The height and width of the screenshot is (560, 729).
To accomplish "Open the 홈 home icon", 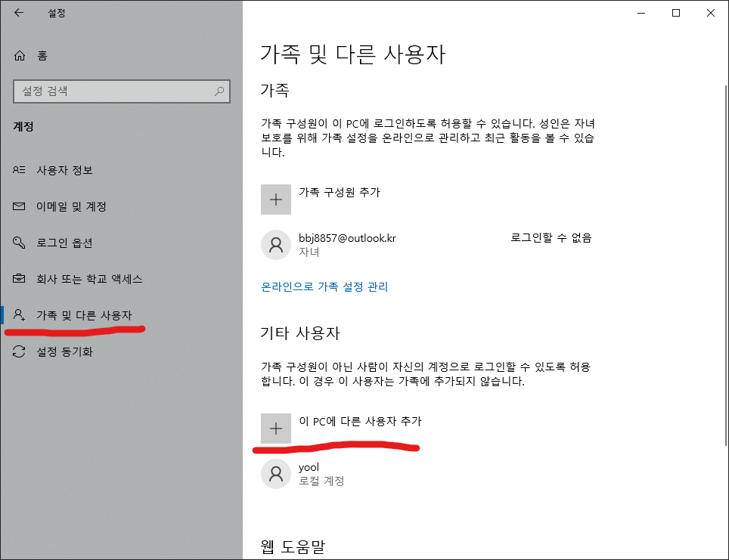I will (20, 56).
